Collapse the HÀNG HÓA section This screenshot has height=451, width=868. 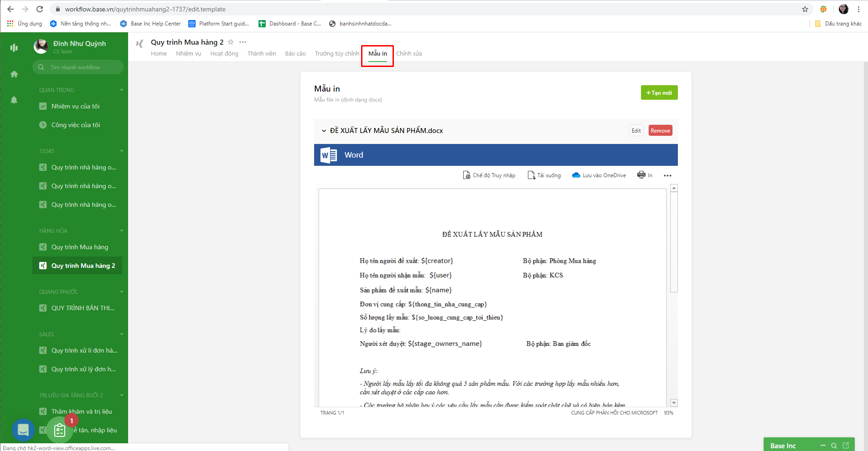click(121, 231)
